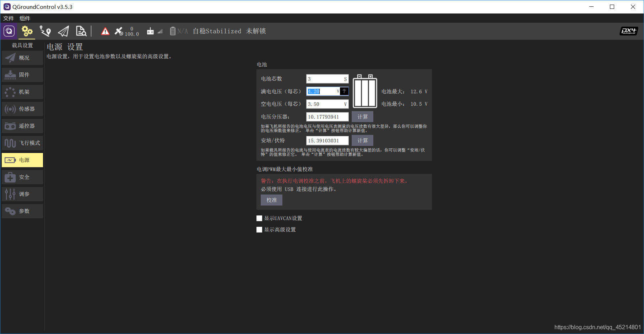Image resolution: width=644 pixels, height=334 pixels.
Task: Open the 固件 firmware page
Action: click(22, 75)
